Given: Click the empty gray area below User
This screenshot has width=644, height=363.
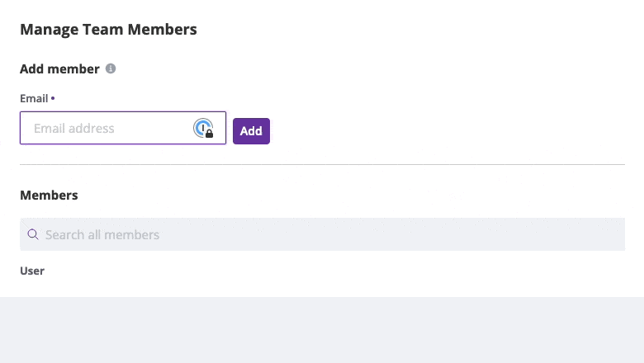Looking at the screenshot, I should 322,330.
